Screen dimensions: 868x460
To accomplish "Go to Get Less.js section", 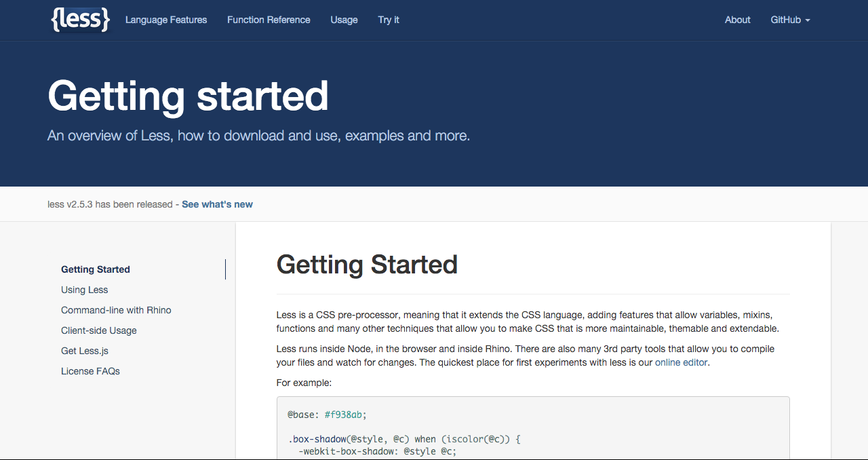I will click(x=85, y=351).
